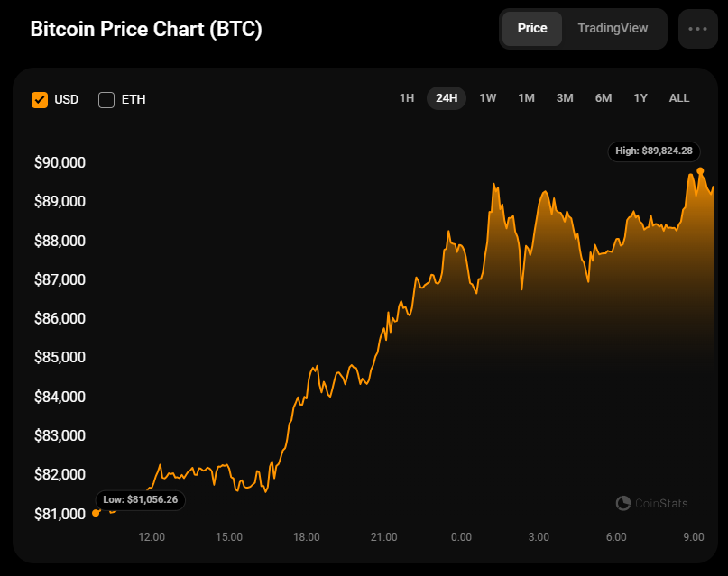Viewport: 728px width, 576px height.
Task: Click the 0:00 time axis label
Action: pos(461,537)
